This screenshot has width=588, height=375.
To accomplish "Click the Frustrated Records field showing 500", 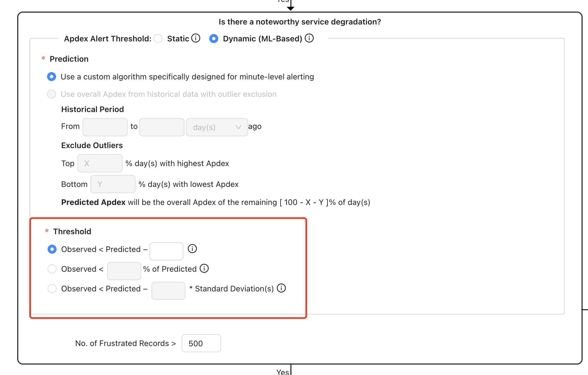I will tap(201, 343).
